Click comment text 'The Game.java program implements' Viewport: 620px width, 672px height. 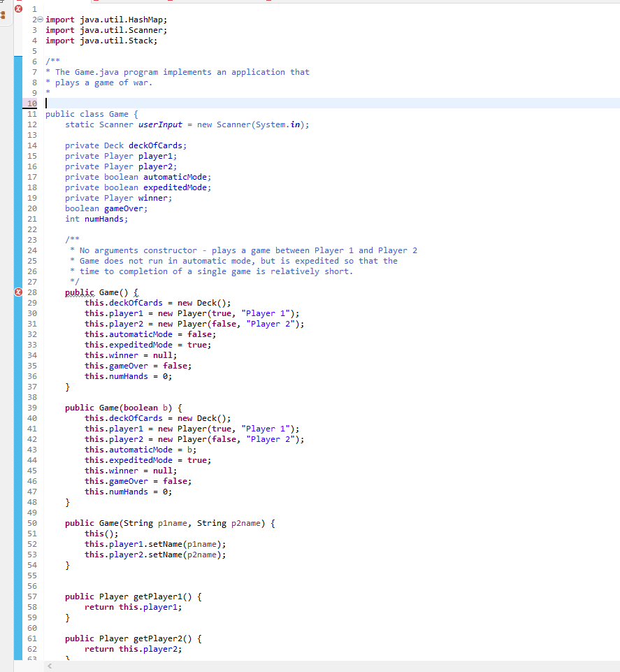tap(134, 72)
